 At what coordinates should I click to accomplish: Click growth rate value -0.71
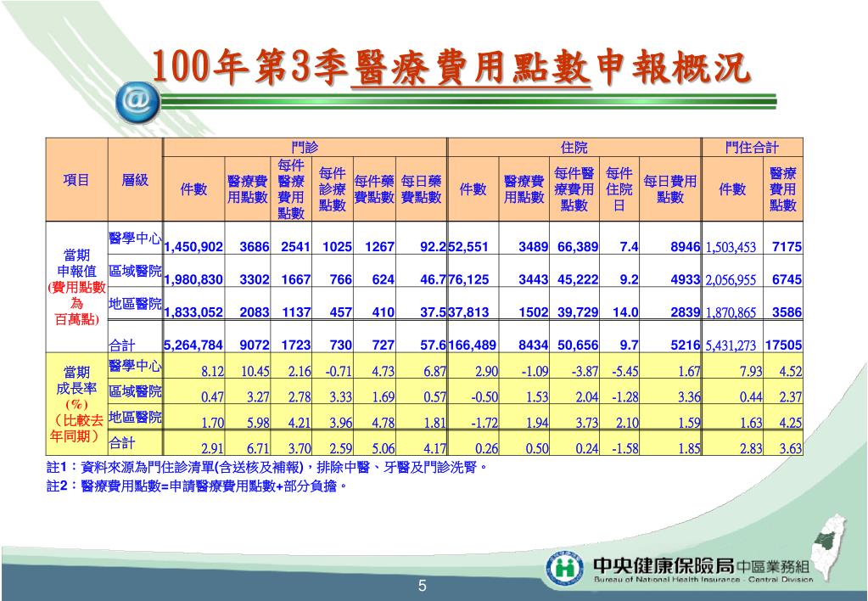click(x=339, y=371)
